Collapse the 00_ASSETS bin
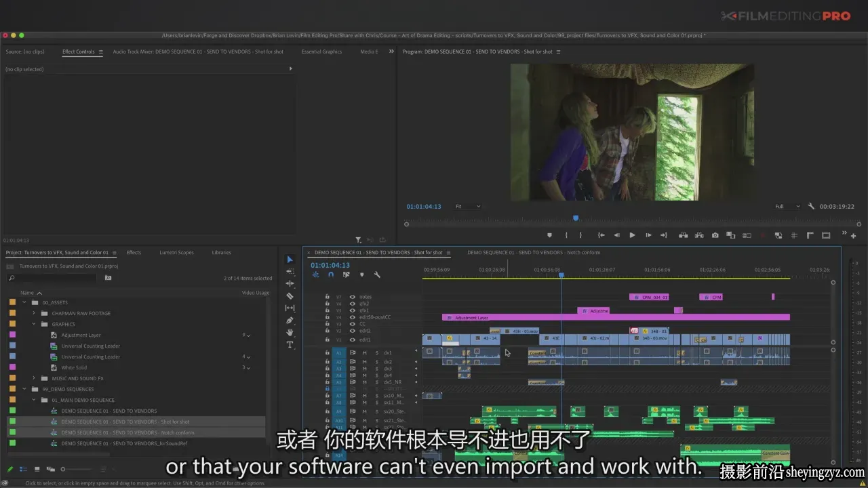The height and width of the screenshot is (488, 868). click(24, 302)
